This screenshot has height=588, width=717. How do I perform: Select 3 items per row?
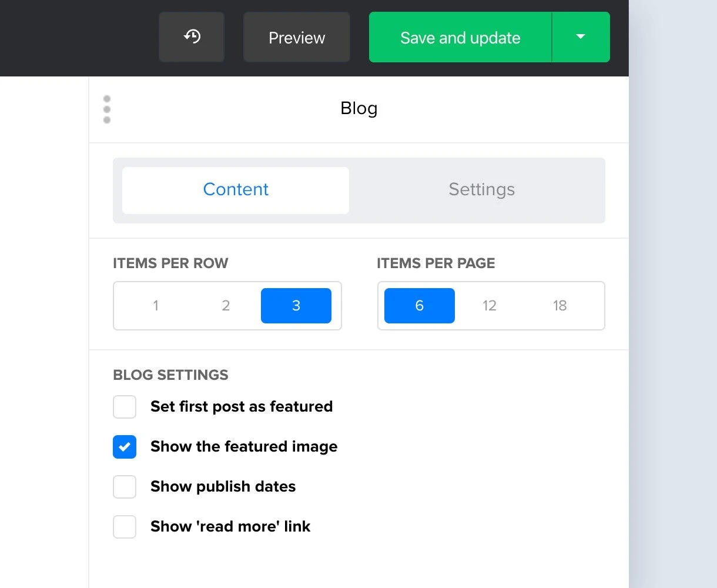(296, 306)
